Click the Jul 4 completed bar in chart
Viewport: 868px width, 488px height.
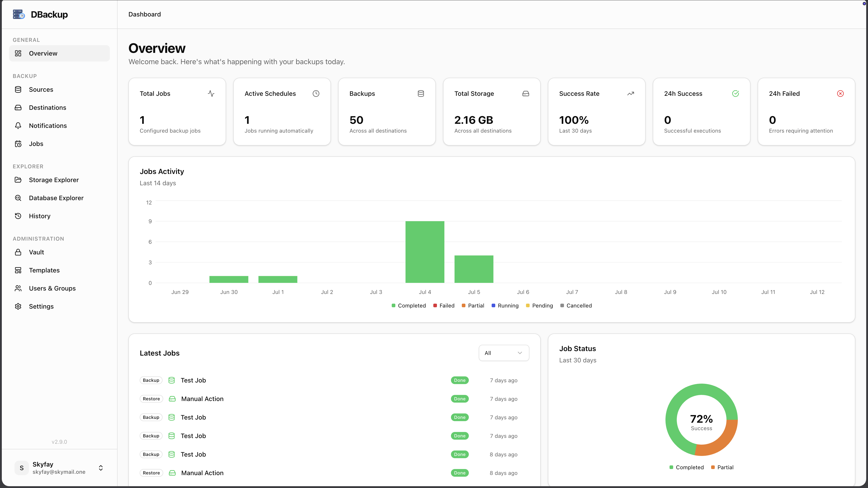425,252
